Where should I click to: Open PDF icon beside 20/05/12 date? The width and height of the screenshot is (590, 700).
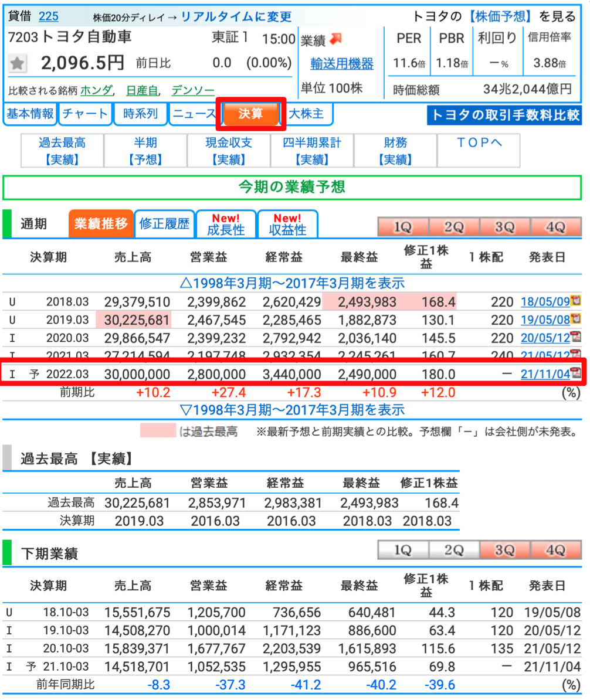[x=576, y=337]
